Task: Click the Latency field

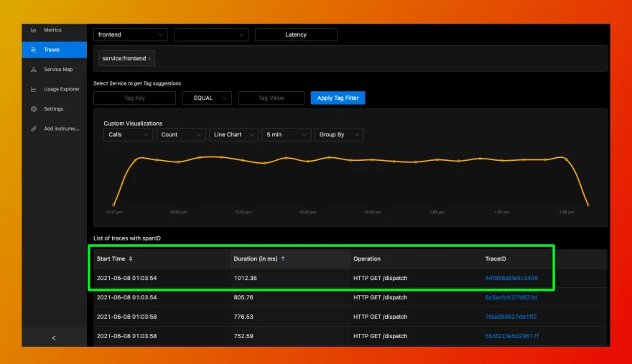Action: click(x=296, y=34)
